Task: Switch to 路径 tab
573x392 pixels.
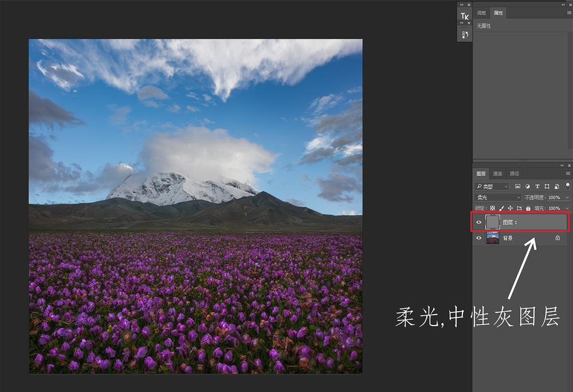Action: [514, 174]
